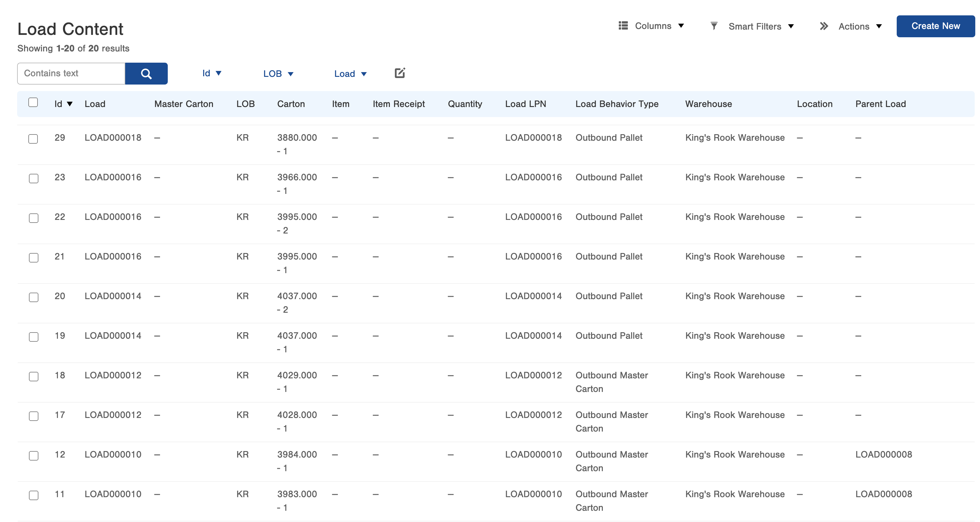Check the row with Id 29

click(33, 139)
